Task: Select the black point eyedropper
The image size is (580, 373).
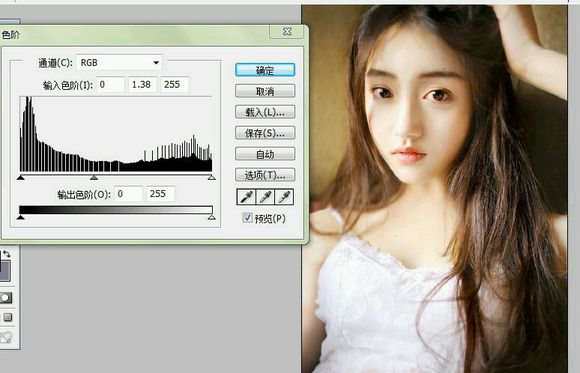Action: (x=246, y=197)
